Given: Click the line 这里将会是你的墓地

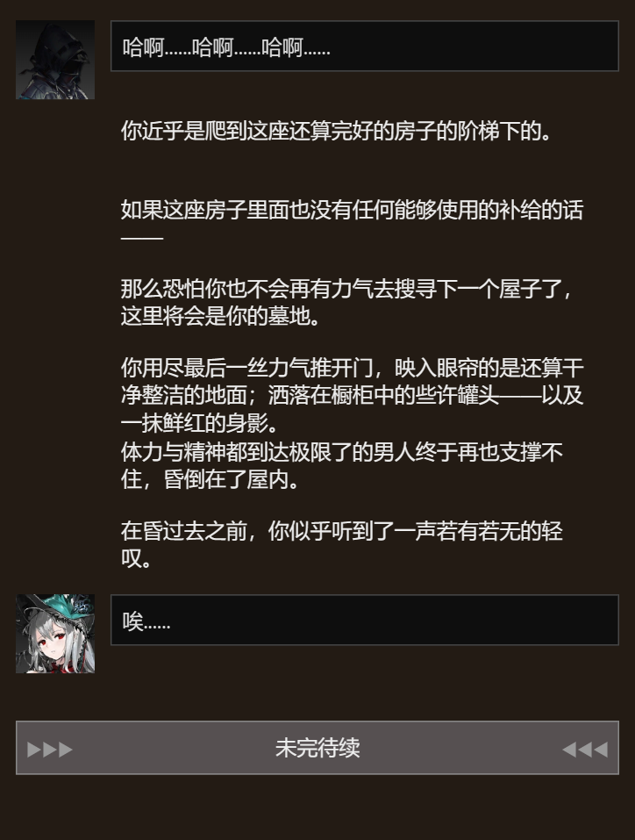Looking at the screenshot, I should point(221,316).
